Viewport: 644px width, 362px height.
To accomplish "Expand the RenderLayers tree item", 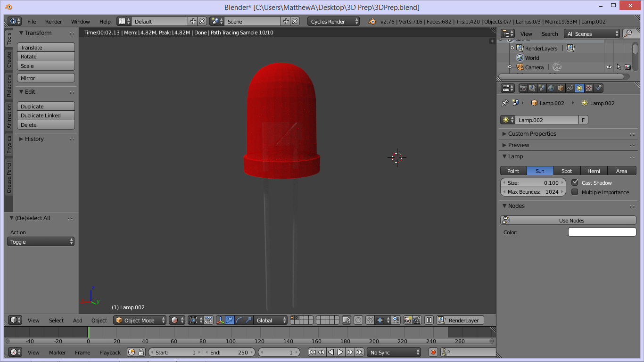I will tap(512, 48).
